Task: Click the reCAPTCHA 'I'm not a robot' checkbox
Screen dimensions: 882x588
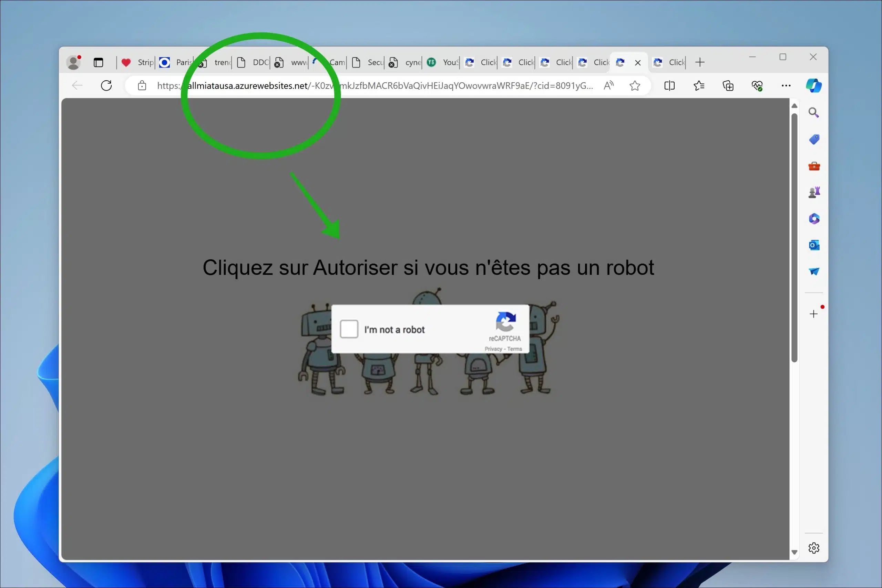Action: tap(347, 329)
